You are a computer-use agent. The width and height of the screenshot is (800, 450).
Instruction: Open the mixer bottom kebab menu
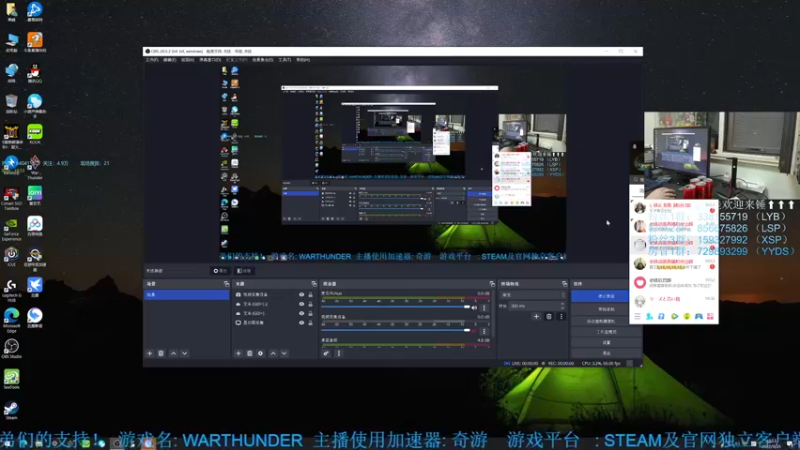338,353
